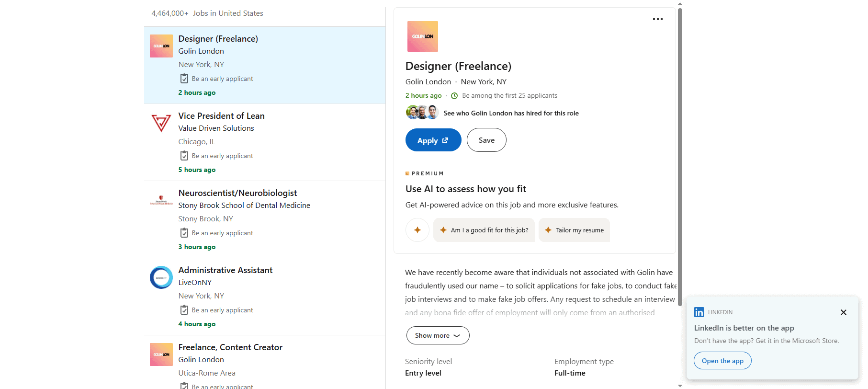Viewport: 868px width, 389px height.
Task: Click 'Full-time' employment type value
Action: 570,373
